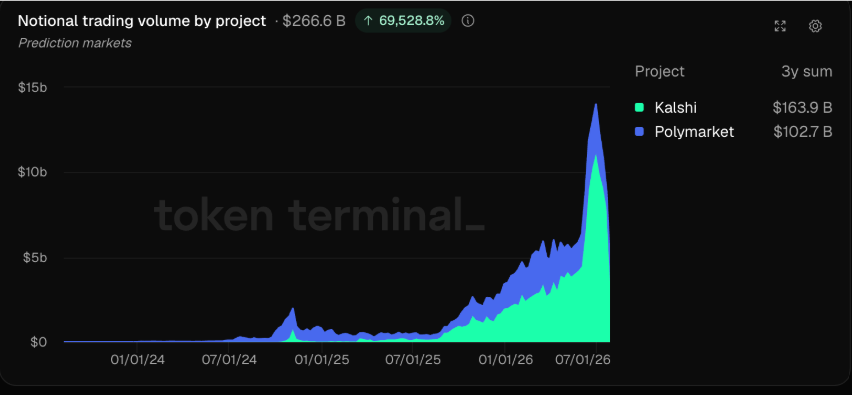Click the 3y sum column header

[806, 72]
